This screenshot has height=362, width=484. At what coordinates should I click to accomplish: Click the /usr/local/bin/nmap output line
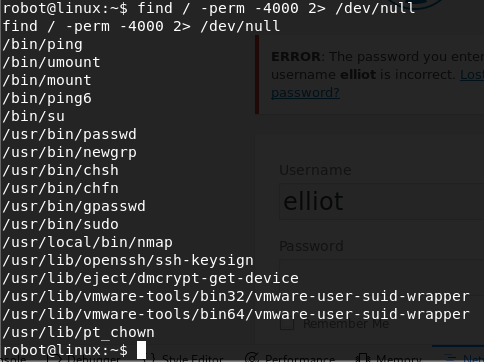click(88, 242)
